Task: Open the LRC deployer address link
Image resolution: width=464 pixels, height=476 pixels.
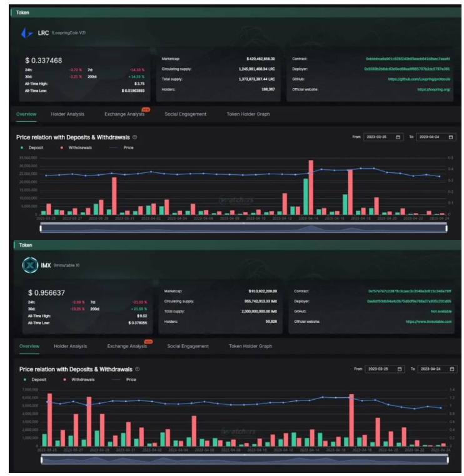Action: coord(407,69)
